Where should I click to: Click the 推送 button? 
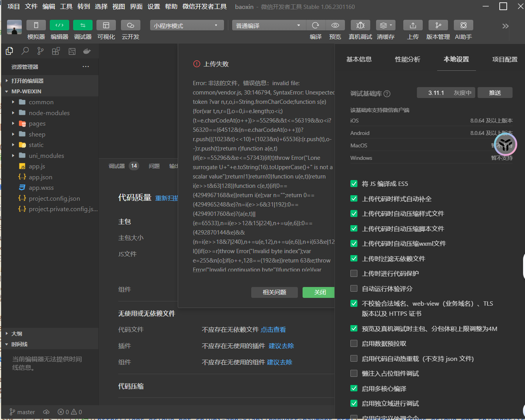[495, 93]
